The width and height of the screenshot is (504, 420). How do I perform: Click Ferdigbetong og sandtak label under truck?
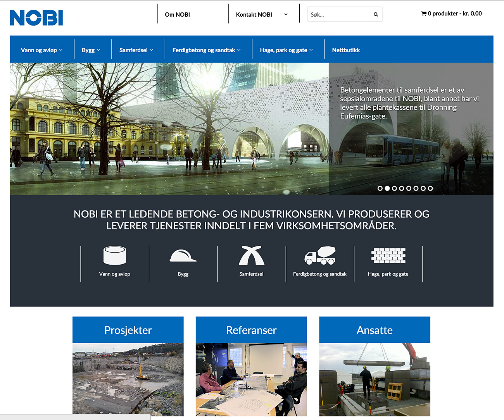[x=320, y=274]
